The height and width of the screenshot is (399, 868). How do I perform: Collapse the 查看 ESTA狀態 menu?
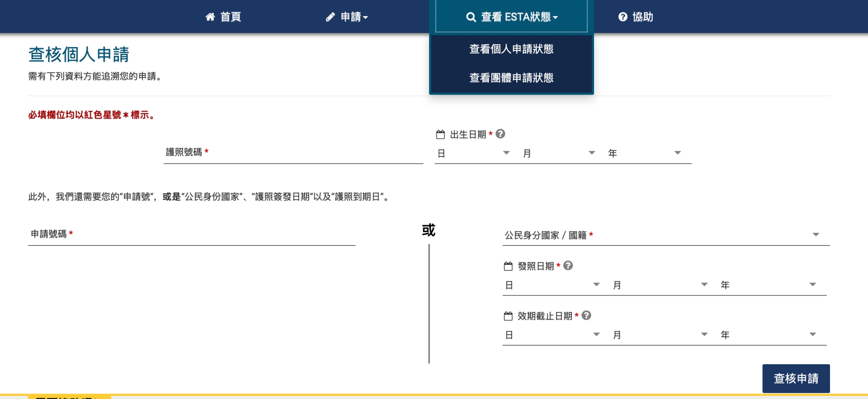pos(511,17)
